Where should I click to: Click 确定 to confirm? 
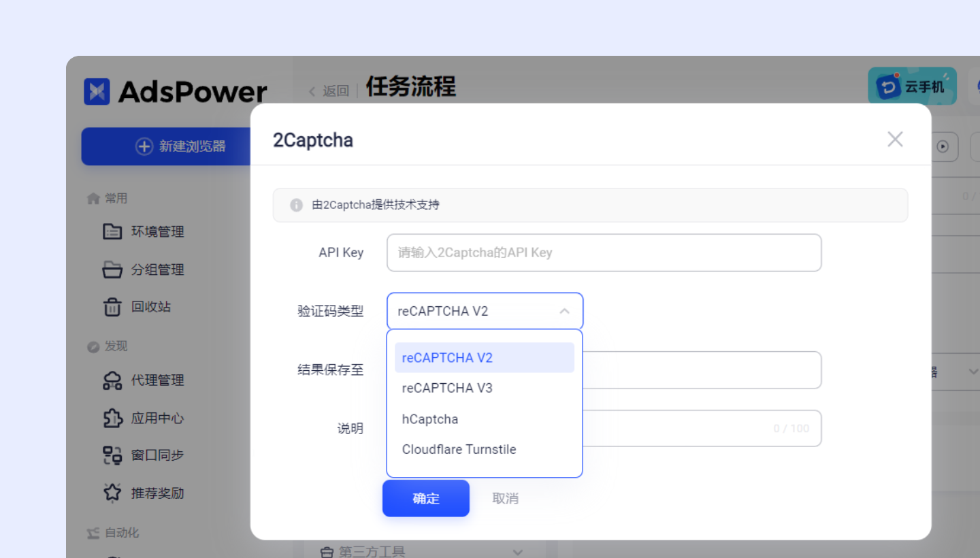click(x=426, y=498)
